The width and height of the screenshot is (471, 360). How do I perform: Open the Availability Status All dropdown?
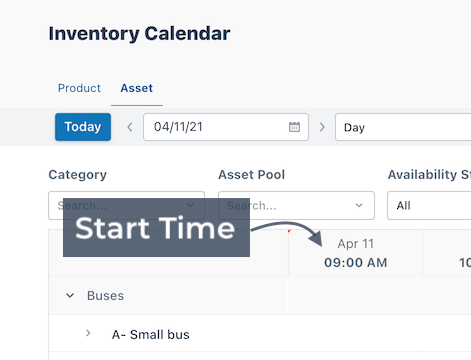[429, 205]
